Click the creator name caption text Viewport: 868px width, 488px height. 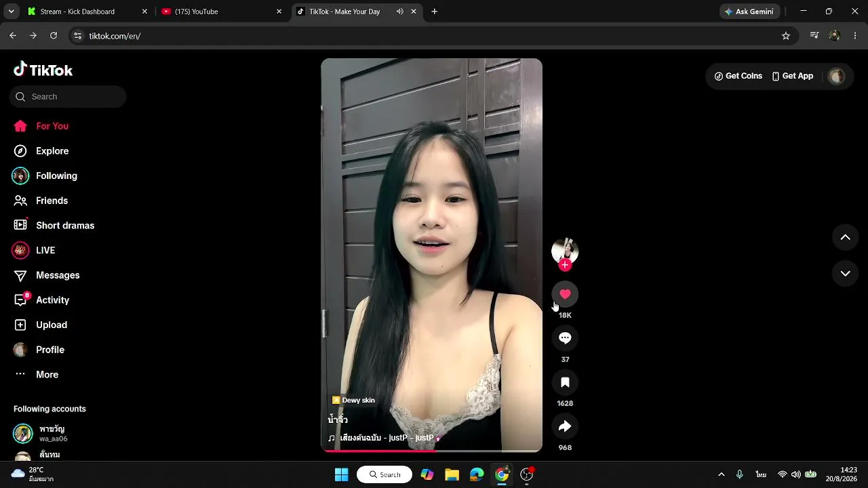[338, 420]
